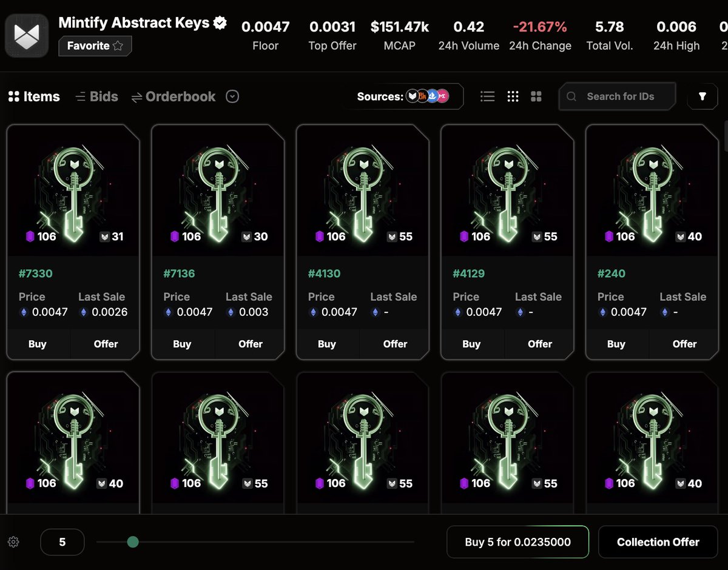Switch to small grid view layout
Viewport: 728px width, 570px height.
pyautogui.click(x=513, y=96)
